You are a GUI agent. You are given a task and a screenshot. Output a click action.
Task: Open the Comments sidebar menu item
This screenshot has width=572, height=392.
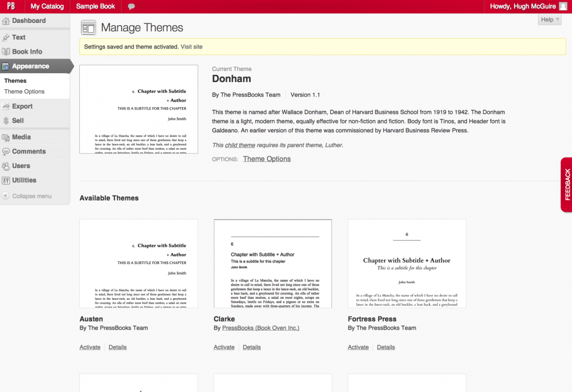click(29, 151)
